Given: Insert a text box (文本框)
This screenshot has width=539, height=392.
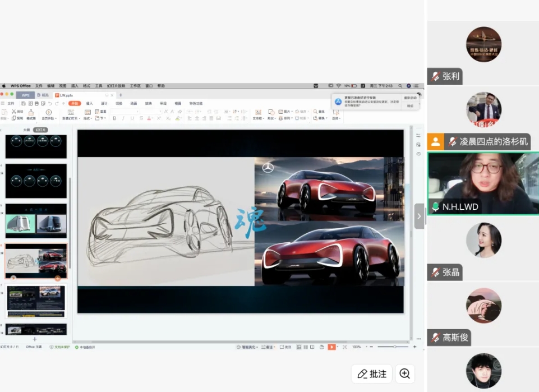Looking at the screenshot, I should click(257, 112).
